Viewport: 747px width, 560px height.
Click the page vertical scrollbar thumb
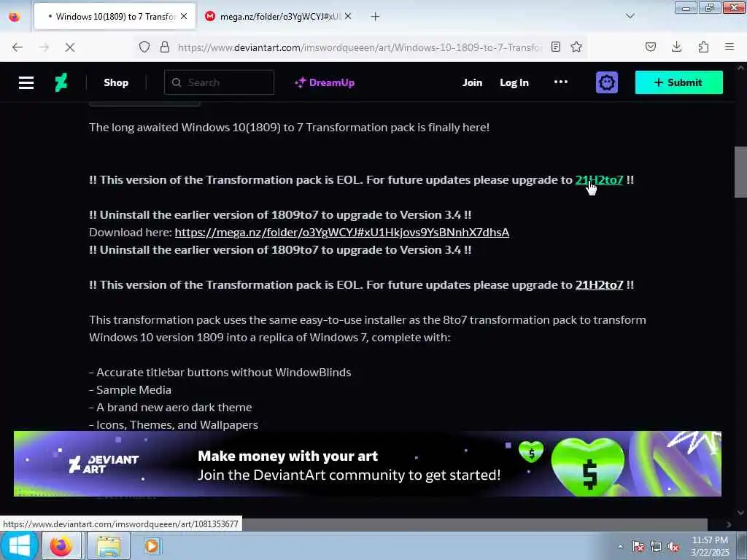pos(740,172)
